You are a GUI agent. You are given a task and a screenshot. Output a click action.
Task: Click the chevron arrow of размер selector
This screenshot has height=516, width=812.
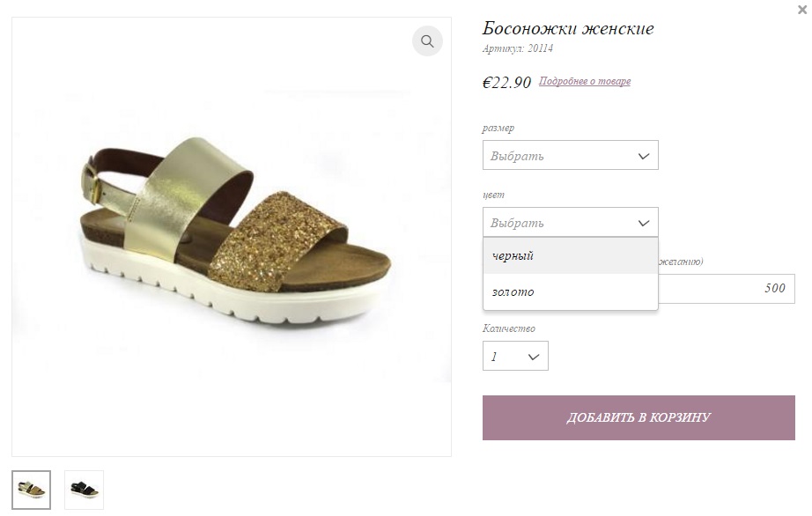click(644, 156)
